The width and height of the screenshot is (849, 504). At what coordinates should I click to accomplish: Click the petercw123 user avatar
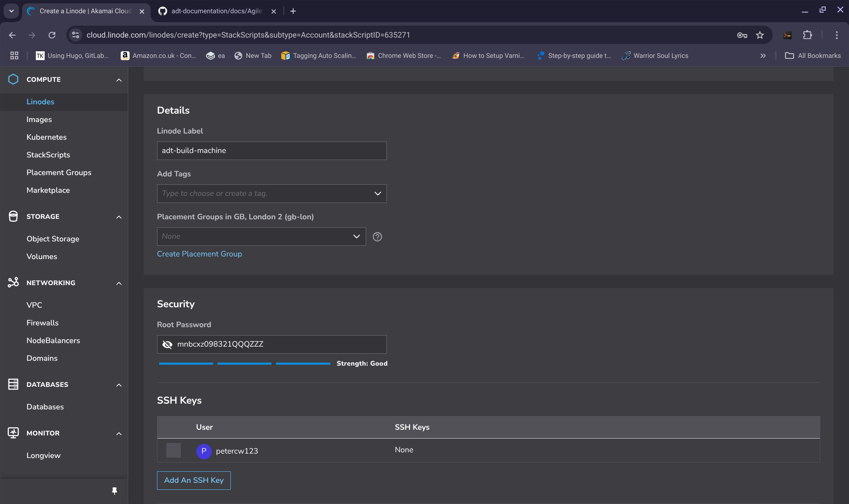(204, 451)
